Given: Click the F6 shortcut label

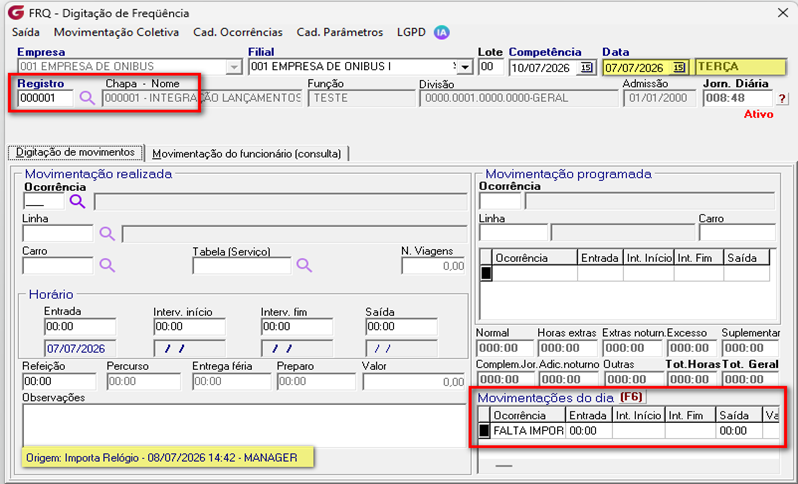Looking at the screenshot, I should 631,397.
